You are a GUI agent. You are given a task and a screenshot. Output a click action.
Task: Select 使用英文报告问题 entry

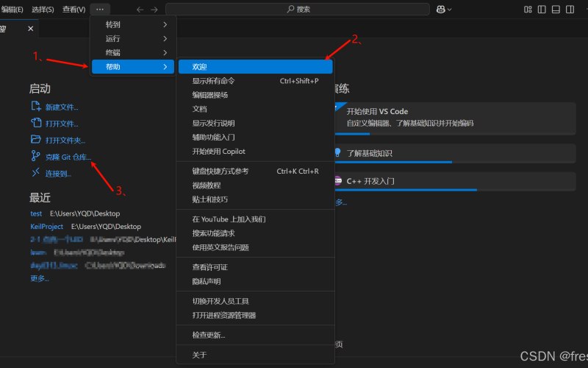pyautogui.click(x=255, y=247)
